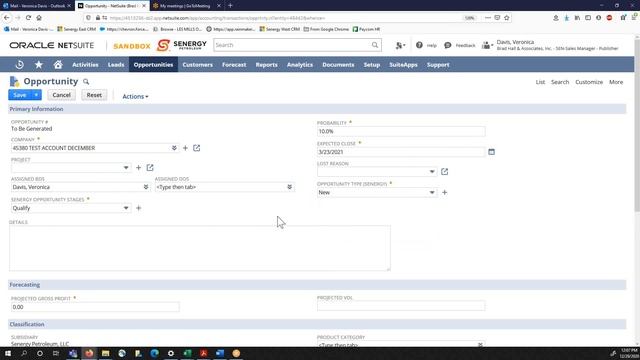Open Senergy Opportunity Stages dropdown
The height and width of the screenshot is (360, 640).
tap(126, 208)
